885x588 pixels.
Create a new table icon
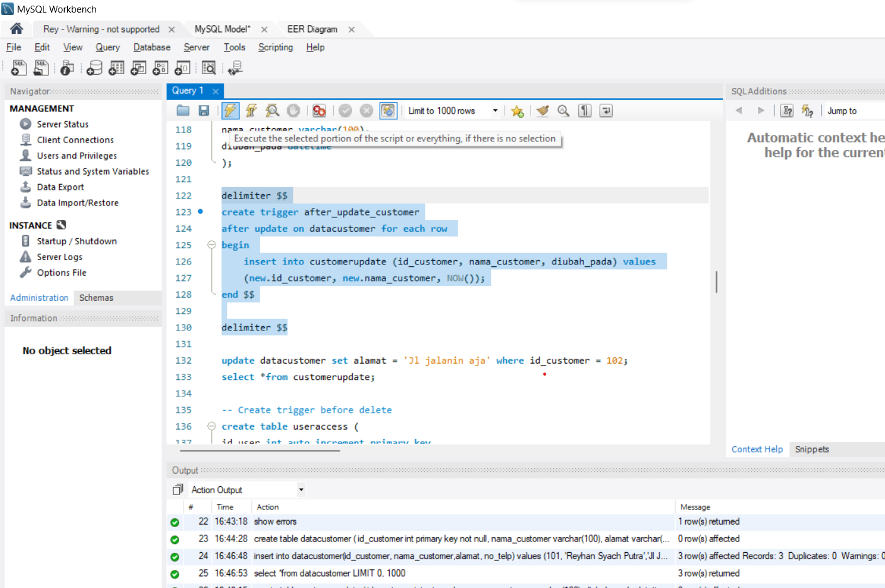coord(116,68)
